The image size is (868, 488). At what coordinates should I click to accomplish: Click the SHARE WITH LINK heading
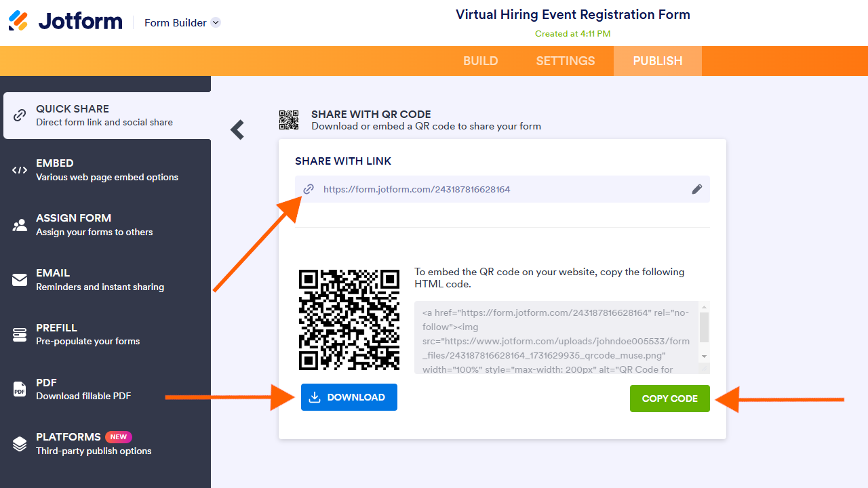[x=343, y=161]
